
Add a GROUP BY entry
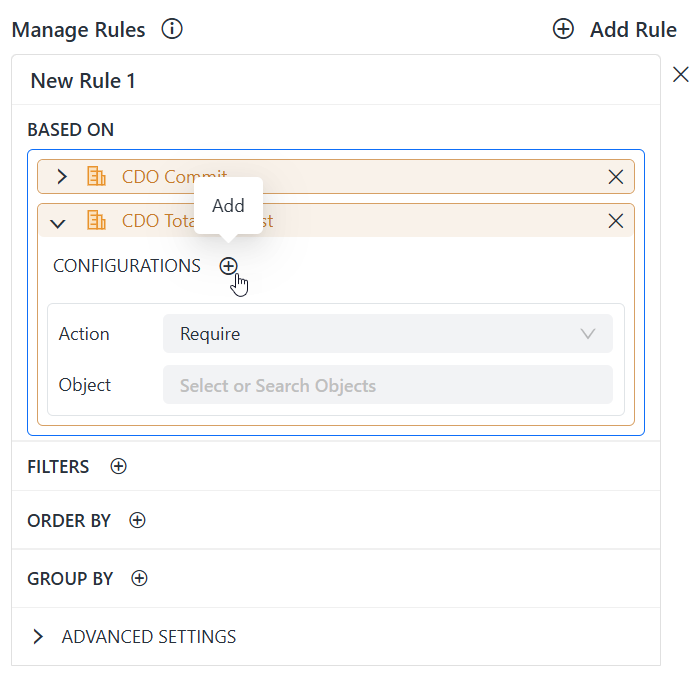coord(140,579)
